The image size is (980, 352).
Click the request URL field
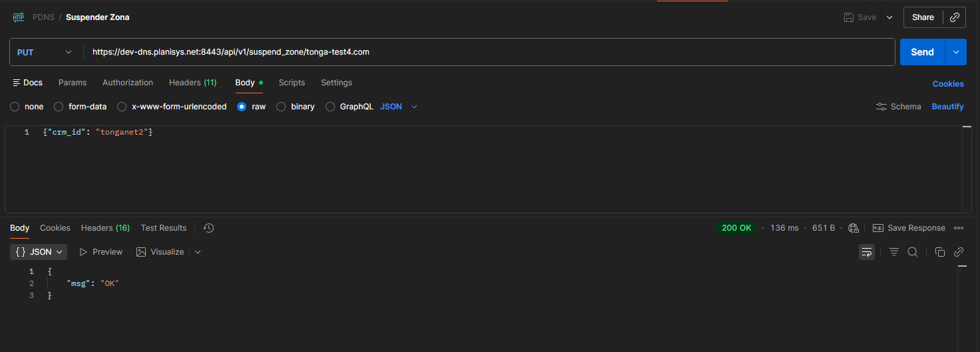(x=489, y=52)
